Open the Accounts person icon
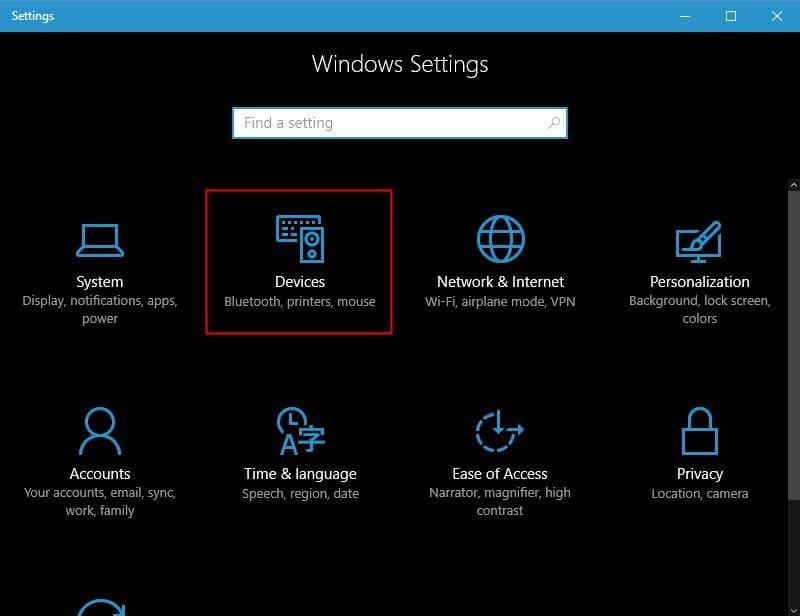The height and width of the screenshot is (616, 800). click(100, 431)
